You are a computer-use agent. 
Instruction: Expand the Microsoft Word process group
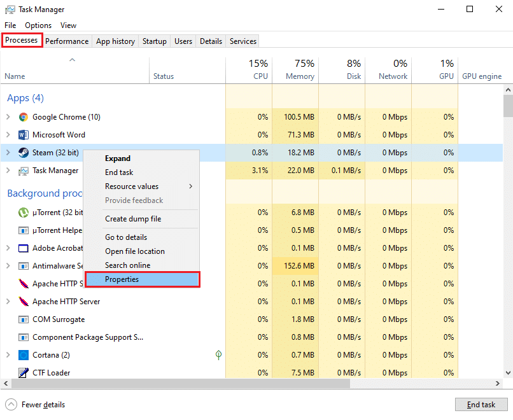tap(8, 135)
